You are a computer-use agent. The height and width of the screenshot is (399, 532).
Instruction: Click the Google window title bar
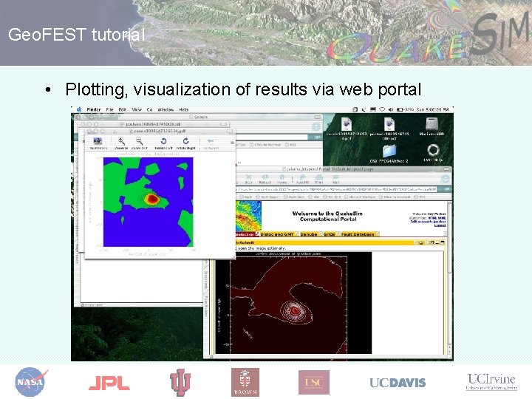click(x=199, y=117)
